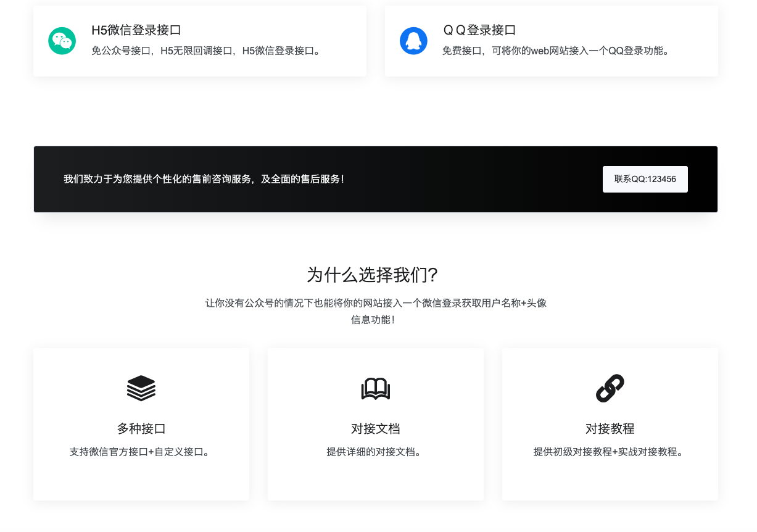
Task: Click the green WeChat logo icon
Action: pos(62,40)
